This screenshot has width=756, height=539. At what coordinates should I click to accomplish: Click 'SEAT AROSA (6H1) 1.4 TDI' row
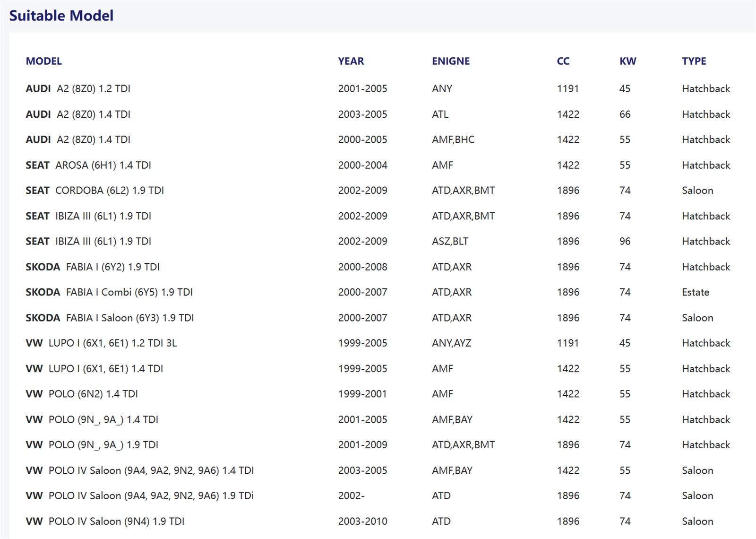point(378,165)
